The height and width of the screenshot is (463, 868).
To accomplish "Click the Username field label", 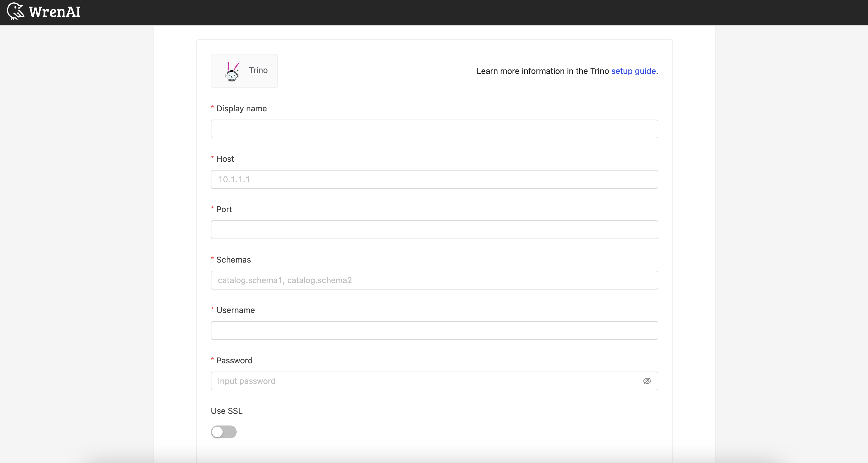I will (235, 310).
